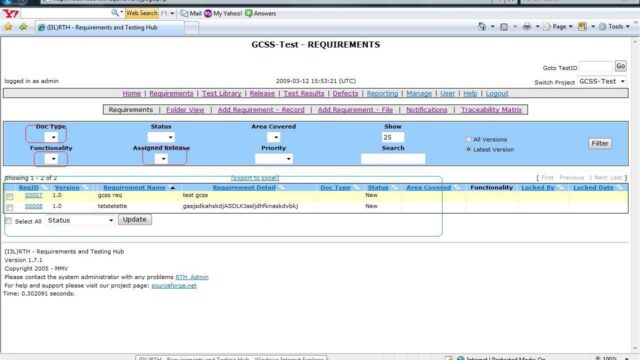Open Test Library menu link
The image size is (640, 360).
tap(222, 93)
